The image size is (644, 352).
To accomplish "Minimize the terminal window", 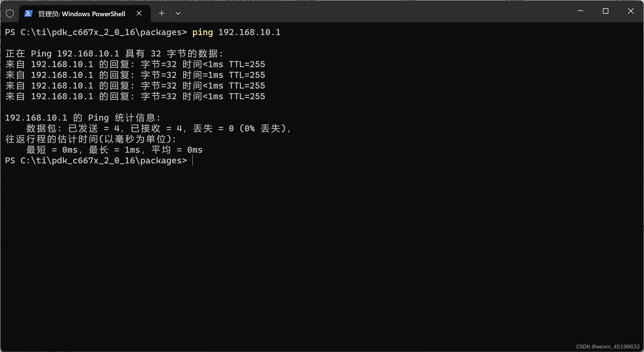I will (x=580, y=11).
